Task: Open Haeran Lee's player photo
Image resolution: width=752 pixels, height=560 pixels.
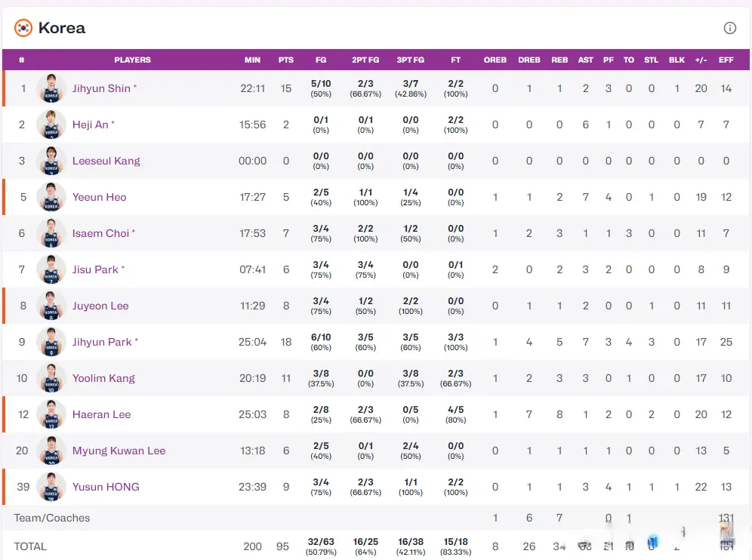Action: (51, 414)
